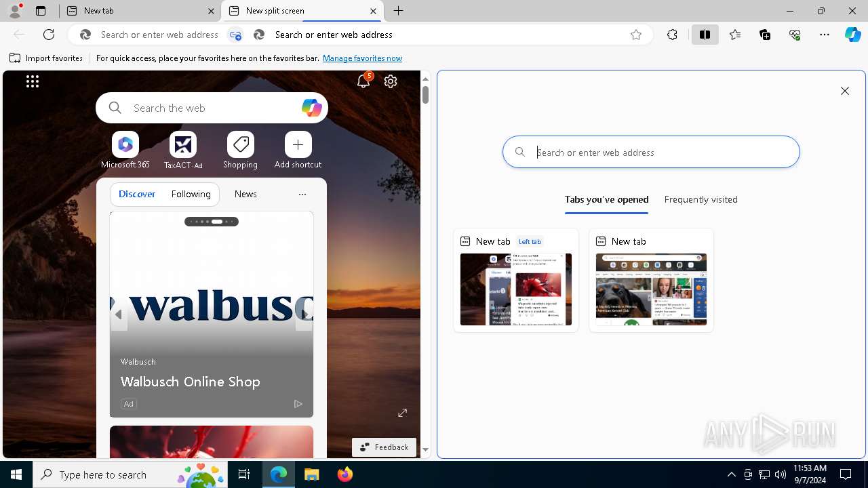The image size is (868, 488).
Task: Switch to the News feed tab
Action: [x=245, y=194]
